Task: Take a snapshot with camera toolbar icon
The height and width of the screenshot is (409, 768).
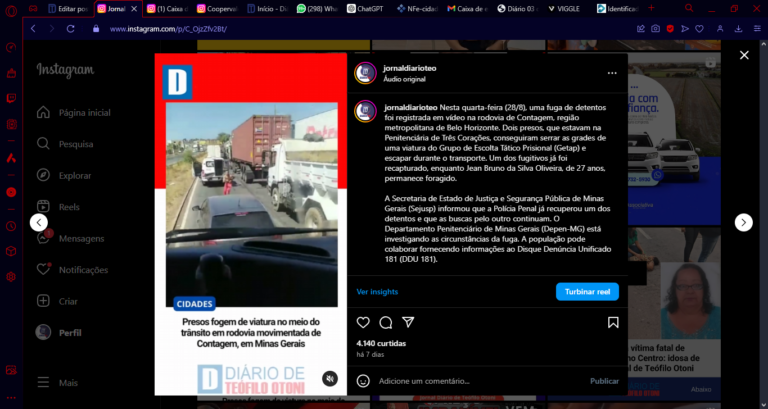Action: tap(655, 29)
